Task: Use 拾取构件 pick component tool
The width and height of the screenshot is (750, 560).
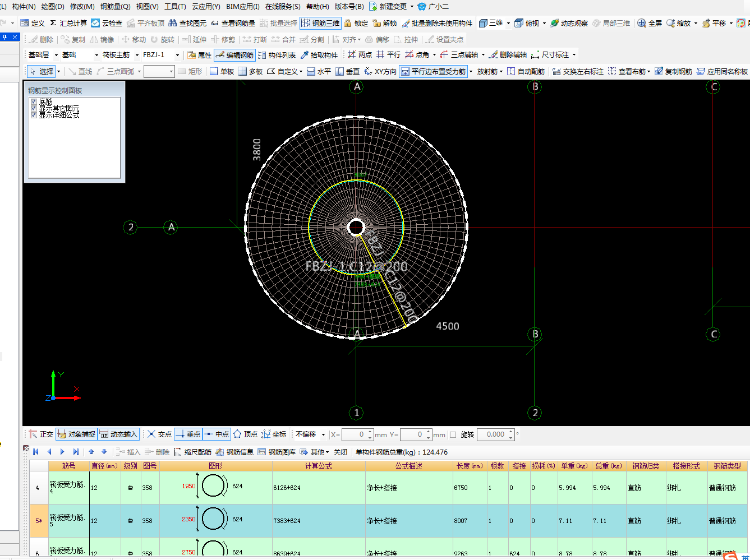Action: (319, 55)
